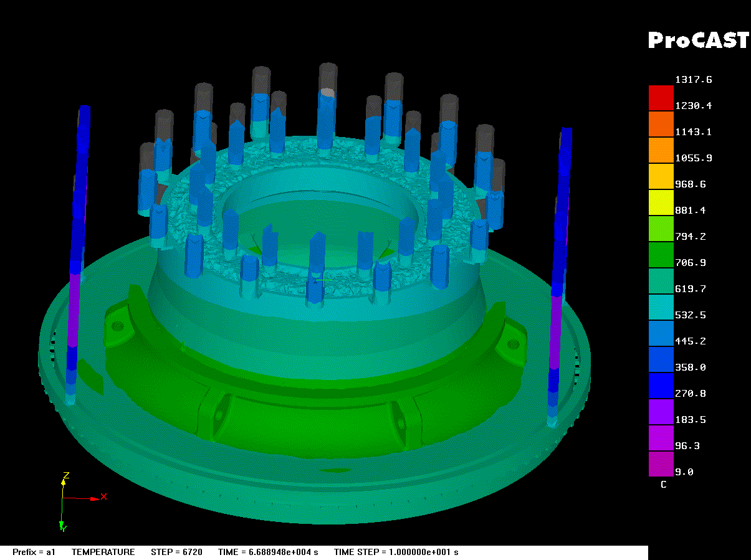Click the orange-red 1230.4 legend color band
Viewport: 751px width, 560px height.
(661, 124)
